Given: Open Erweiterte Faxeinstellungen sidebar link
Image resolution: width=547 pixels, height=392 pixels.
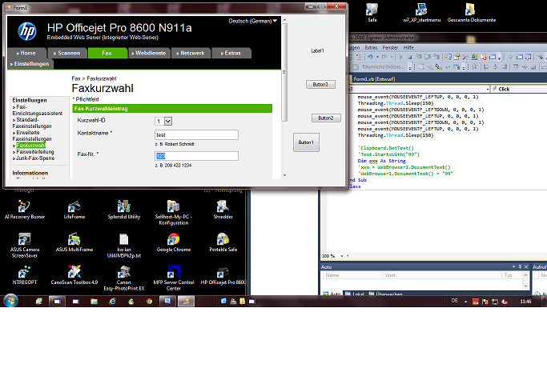Looking at the screenshot, I should pos(32,135).
